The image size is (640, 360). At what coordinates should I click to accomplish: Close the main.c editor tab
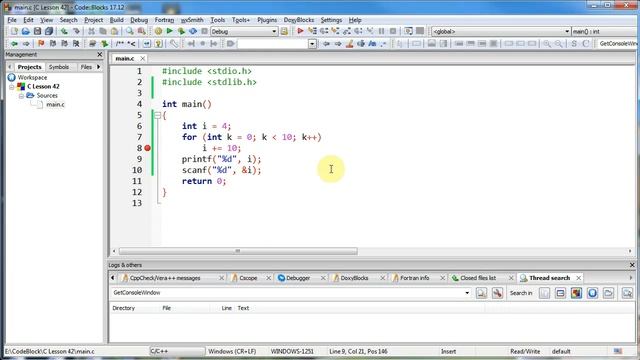142,59
